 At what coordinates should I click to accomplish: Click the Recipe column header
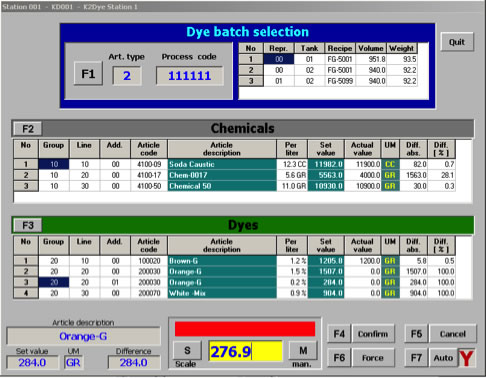(x=340, y=48)
